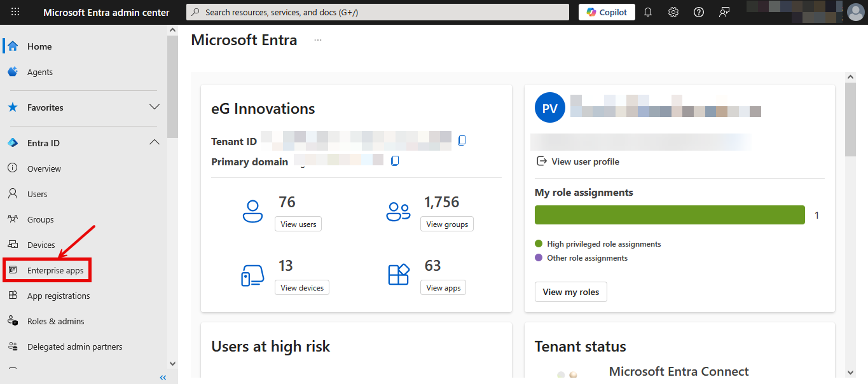Click the help question mark icon
Screen dimensions: 868x384
(699, 12)
